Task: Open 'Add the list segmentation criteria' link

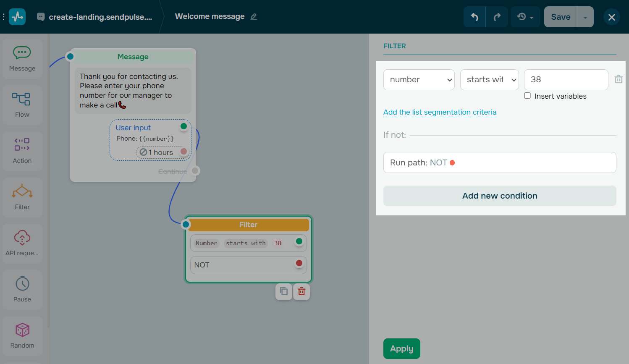Action: click(x=440, y=112)
